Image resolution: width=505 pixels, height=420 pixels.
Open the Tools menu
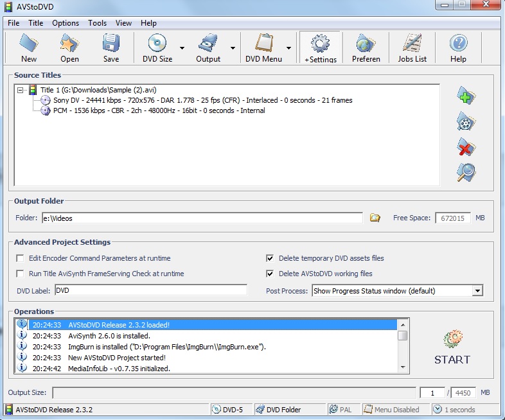tap(97, 23)
